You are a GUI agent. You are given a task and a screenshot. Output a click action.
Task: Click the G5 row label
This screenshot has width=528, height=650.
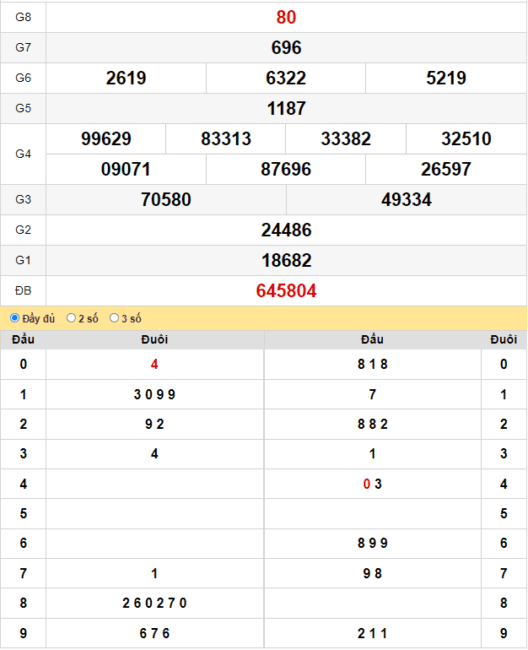coord(23,108)
